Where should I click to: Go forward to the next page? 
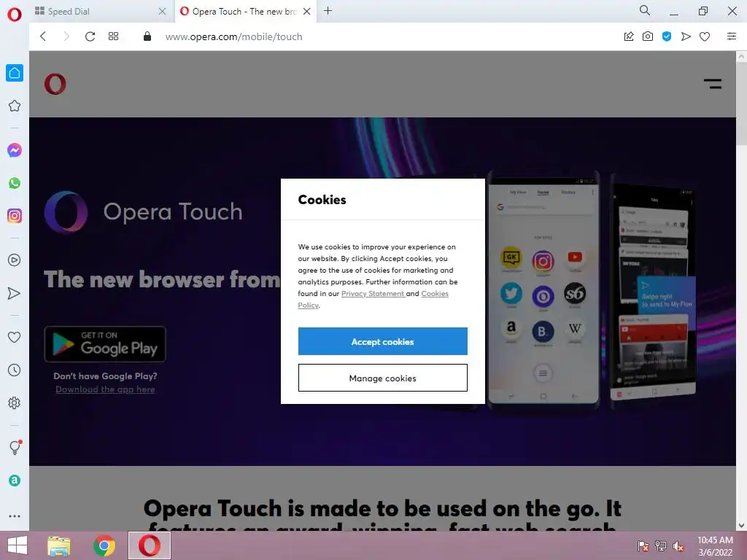coord(66,36)
